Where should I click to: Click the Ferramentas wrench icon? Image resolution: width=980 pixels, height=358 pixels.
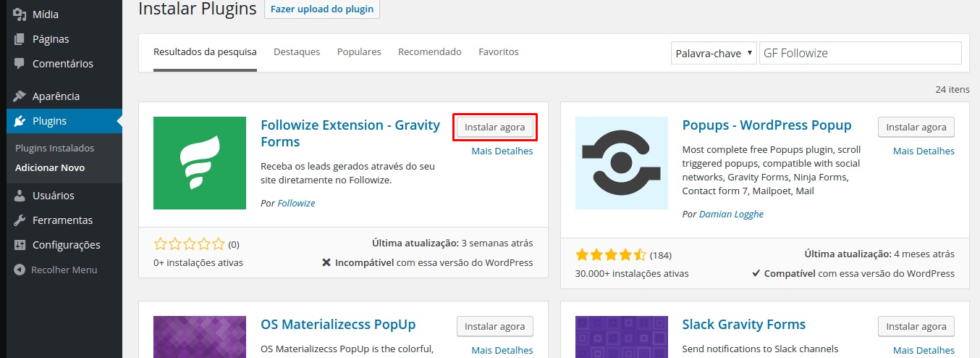(20, 220)
